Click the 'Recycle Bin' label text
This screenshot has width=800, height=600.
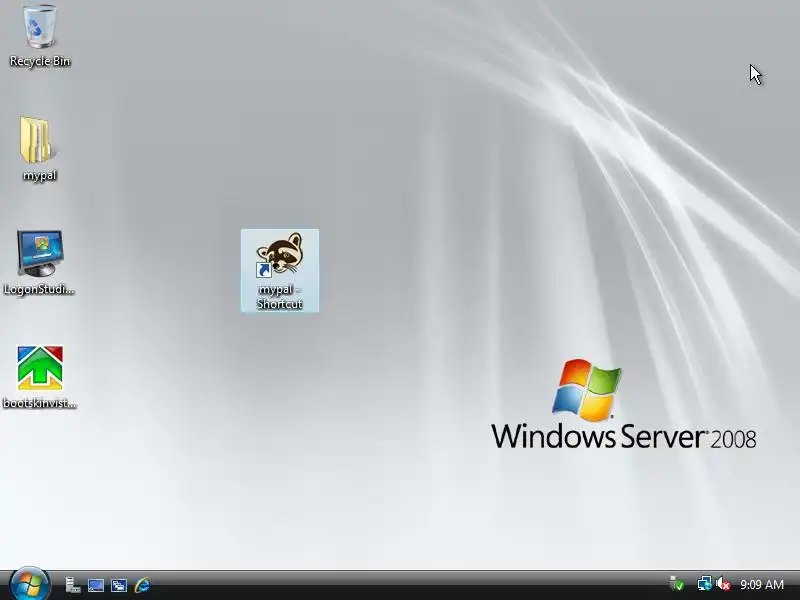(x=40, y=61)
